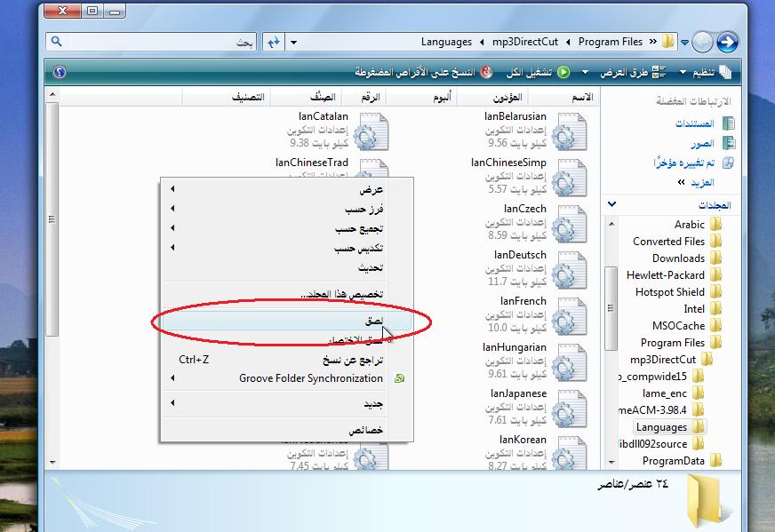This screenshot has width=775, height=532.
Task: Click the green Play all (تشغيل الكل) icon
Action: (563, 72)
